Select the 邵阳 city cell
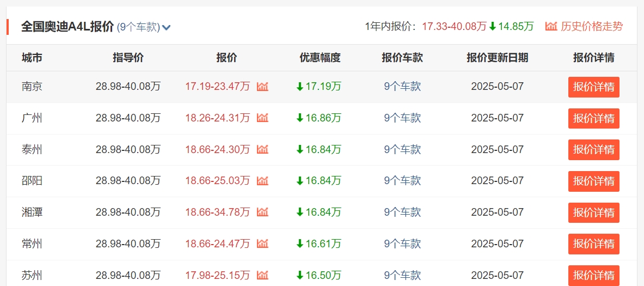The image size is (644, 286). 32,181
